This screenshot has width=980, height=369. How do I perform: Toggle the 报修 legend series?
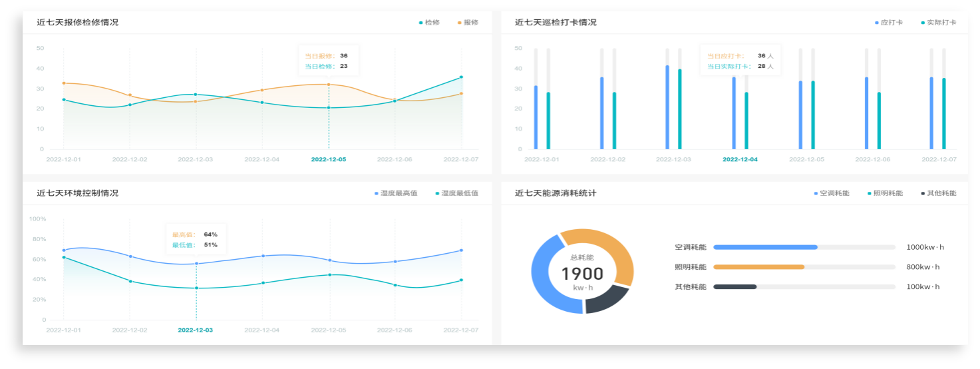pos(468,23)
